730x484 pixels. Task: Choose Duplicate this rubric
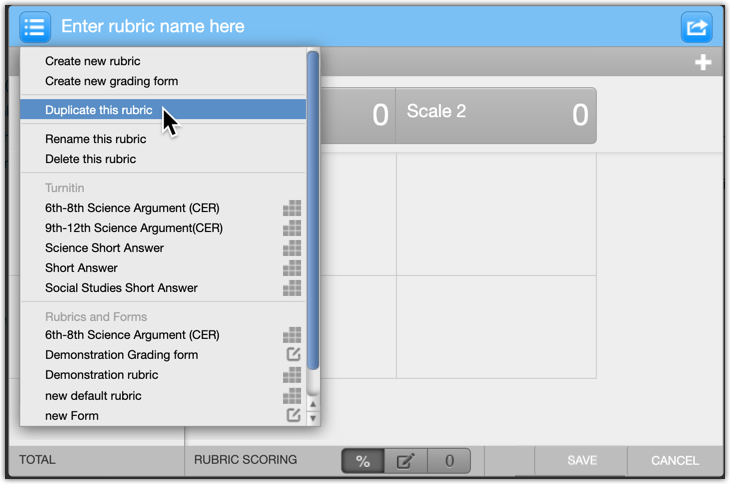point(99,110)
